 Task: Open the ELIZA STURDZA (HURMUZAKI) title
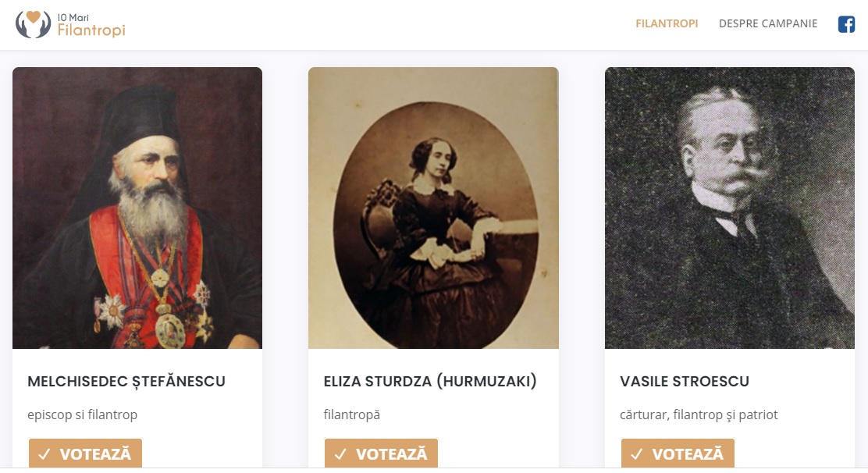coord(430,382)
